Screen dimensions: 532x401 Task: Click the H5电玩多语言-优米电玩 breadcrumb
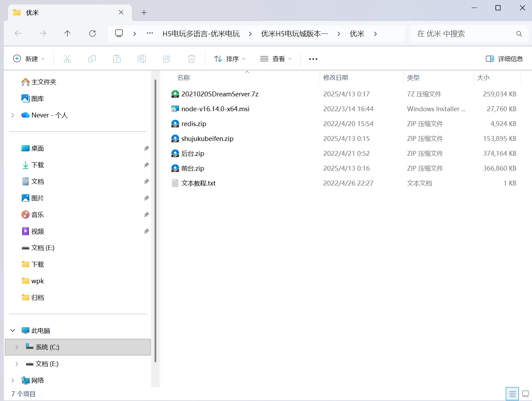coord(201,34)
